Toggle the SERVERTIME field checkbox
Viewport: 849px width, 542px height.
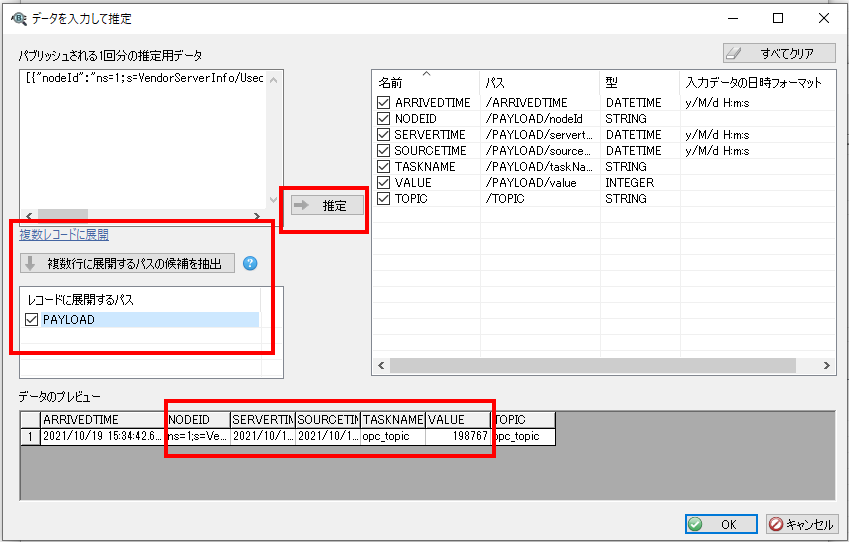[x=383, y=135]
